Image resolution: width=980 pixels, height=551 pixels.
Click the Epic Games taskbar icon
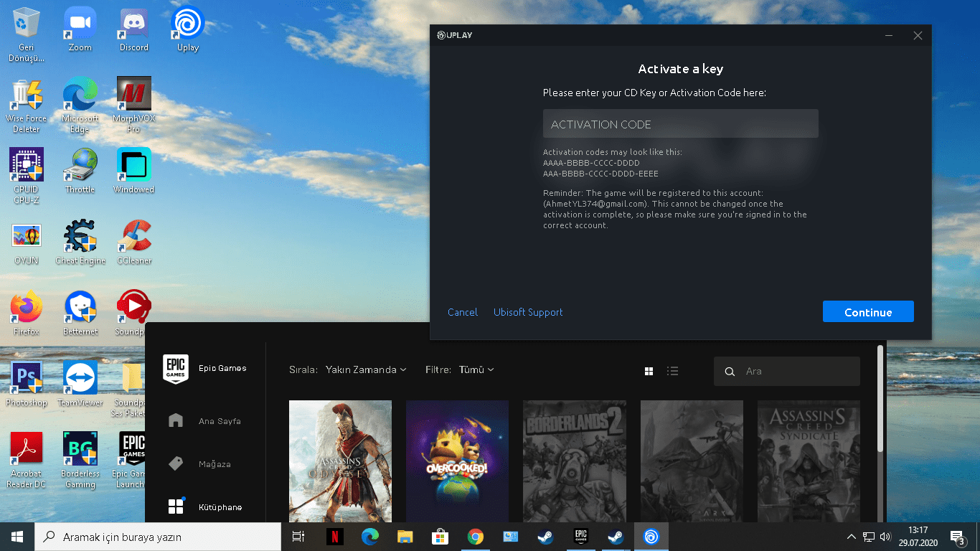tap(580, 537)
